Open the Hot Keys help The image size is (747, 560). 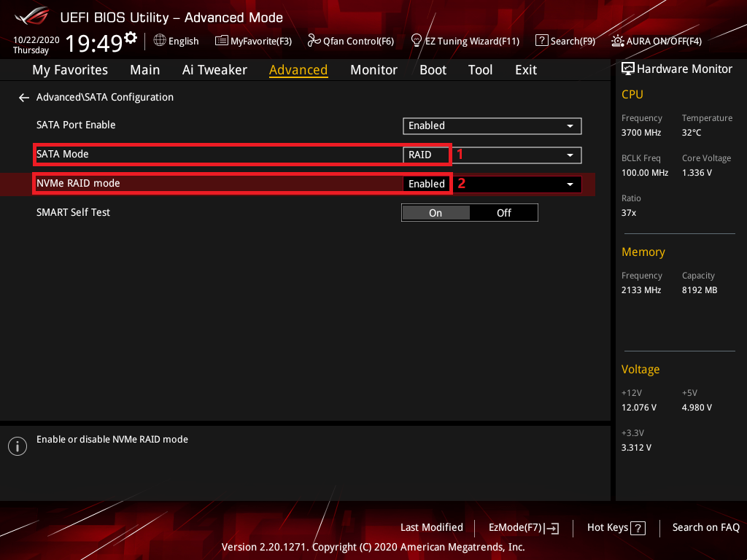pos(616,528)
